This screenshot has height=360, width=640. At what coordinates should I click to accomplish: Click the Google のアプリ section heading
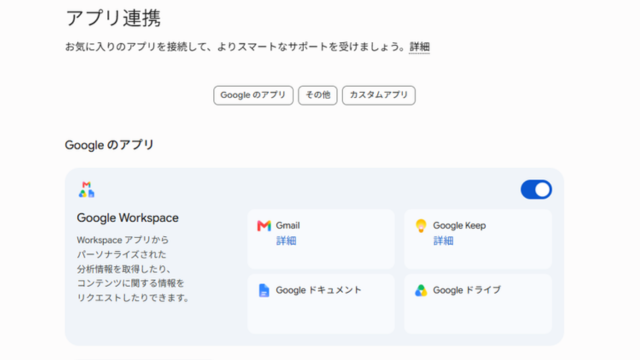pyautogui.click(x=109, y=145)
